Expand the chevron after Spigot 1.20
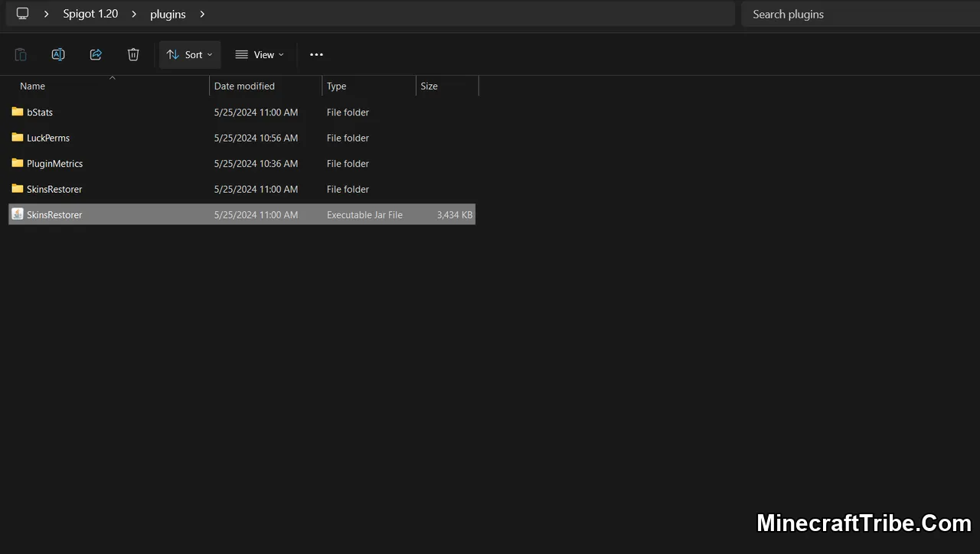Image resolution: width=980 pixels, height=554 pixels. (134, 14)
